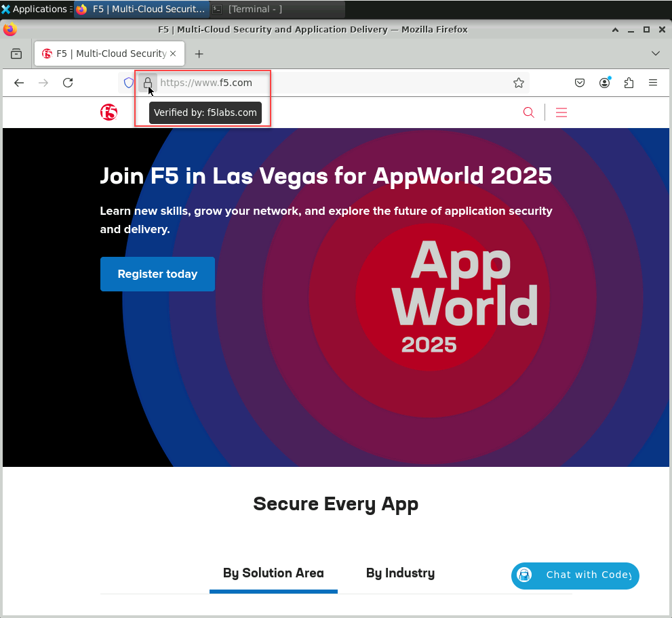Image resolution: width=672 pixels, height=618 pixels.
Task: Click the padlock site identity icon
Action: 147,83
